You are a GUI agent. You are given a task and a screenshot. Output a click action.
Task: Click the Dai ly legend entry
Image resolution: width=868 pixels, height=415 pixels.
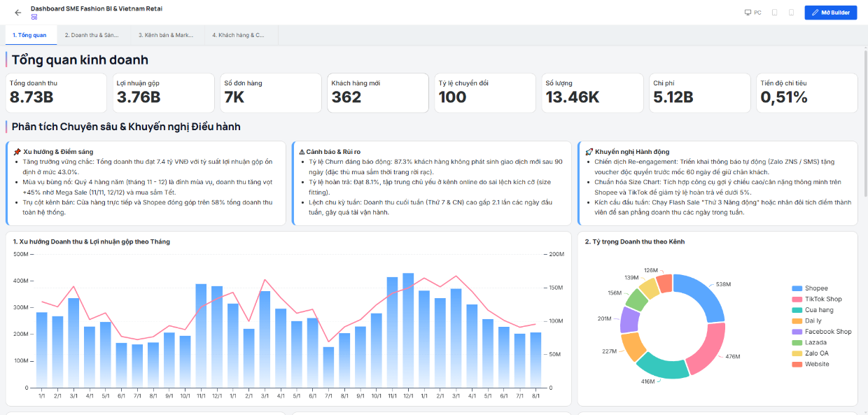[806, 321]
